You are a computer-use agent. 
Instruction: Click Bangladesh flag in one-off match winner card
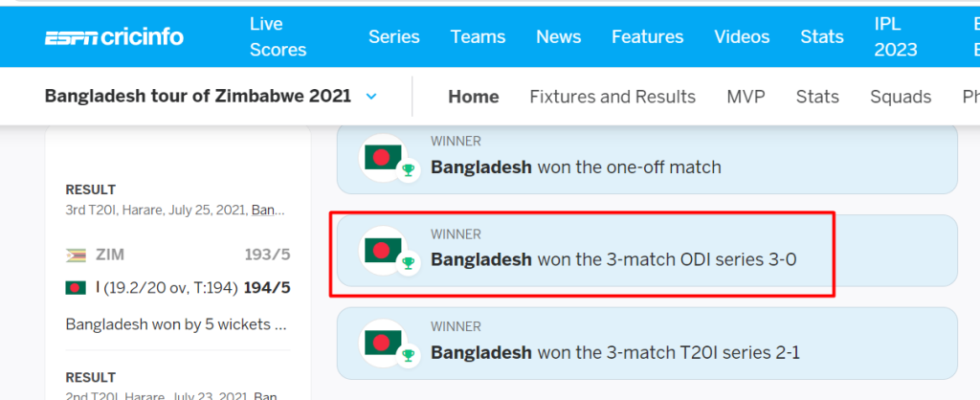382,158
